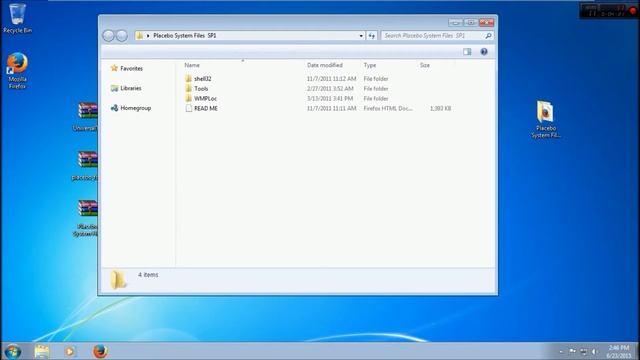Sort files by Name column
Viewport: 640px width, 360px height.
[192, 65]
